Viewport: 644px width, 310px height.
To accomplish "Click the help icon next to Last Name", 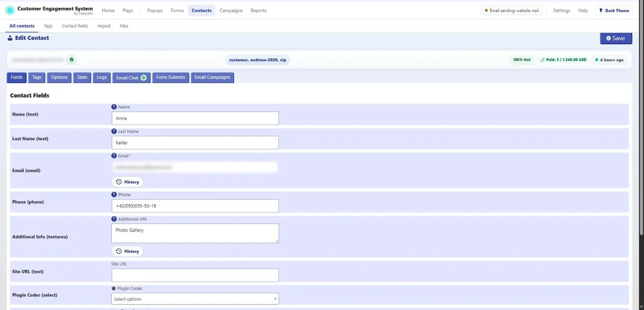I will [114, 131].
